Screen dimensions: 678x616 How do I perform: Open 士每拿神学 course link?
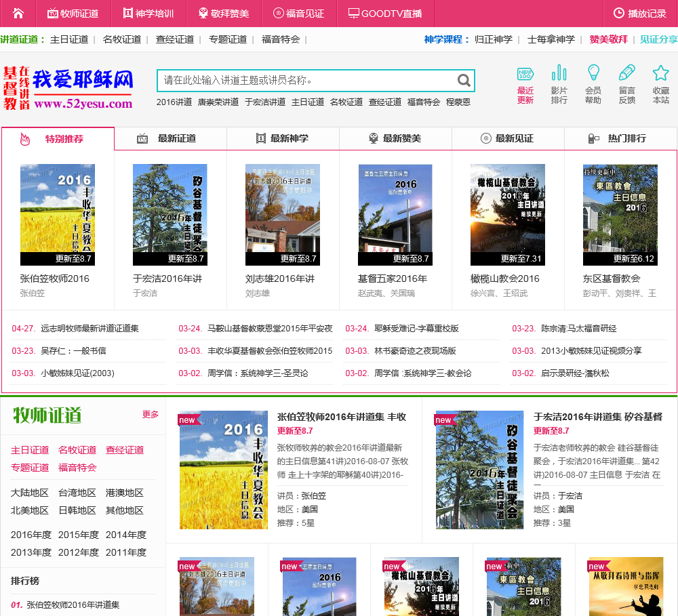click(551, 39)
